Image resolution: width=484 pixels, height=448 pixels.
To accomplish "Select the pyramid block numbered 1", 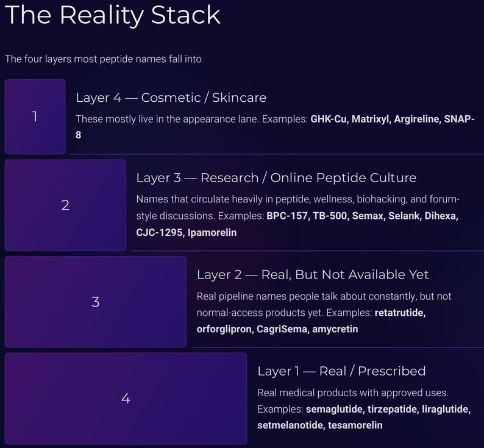I will point(35,116).
